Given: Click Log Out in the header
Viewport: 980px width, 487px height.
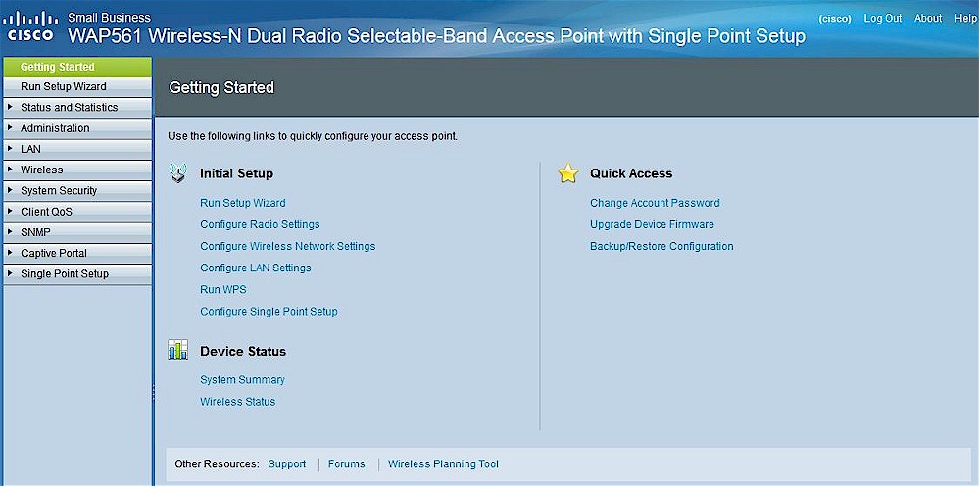Looking at the screenshot, I should click(x=883, y=19).
